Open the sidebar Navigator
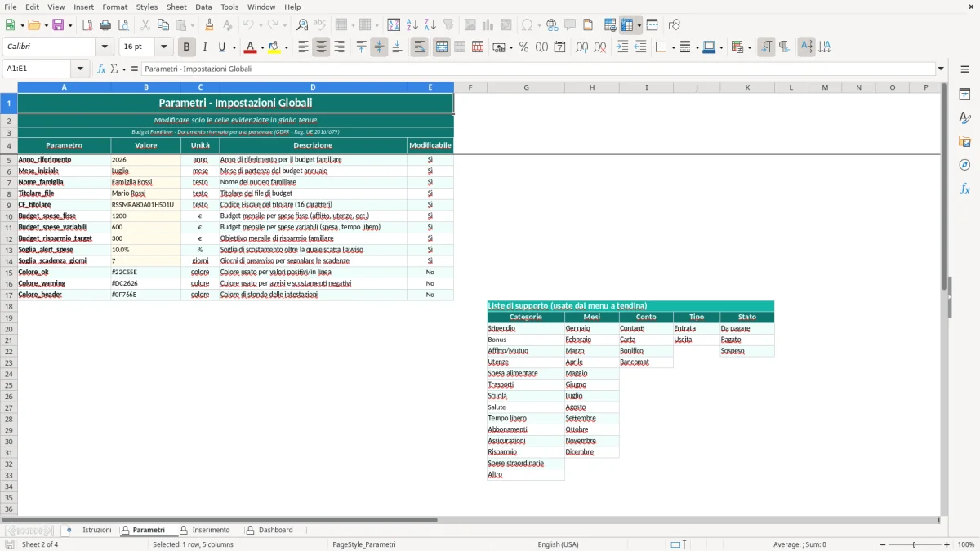This screenshot has width=980, height=551. [964, 165]
